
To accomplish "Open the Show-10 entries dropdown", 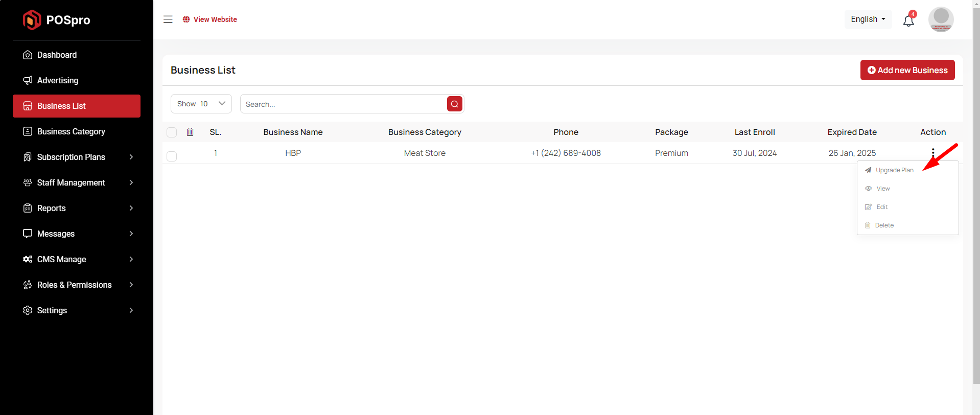I will coord(201,104).
